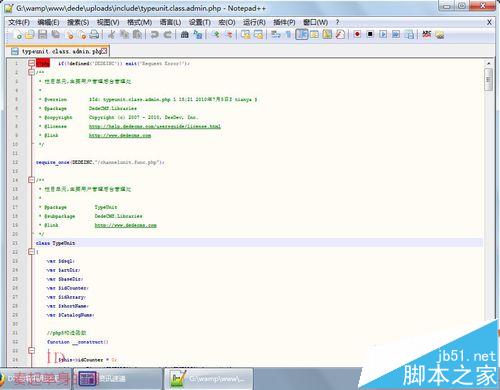Screen dimensions: 500x390
Task: Switch to the G:\wamp\www taskbar button
Action: 208,379
